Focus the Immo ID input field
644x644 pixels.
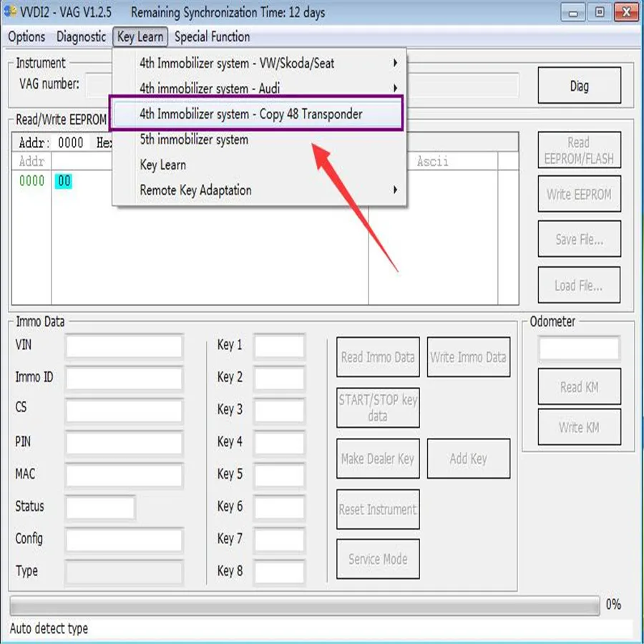[x=124, y=379]
